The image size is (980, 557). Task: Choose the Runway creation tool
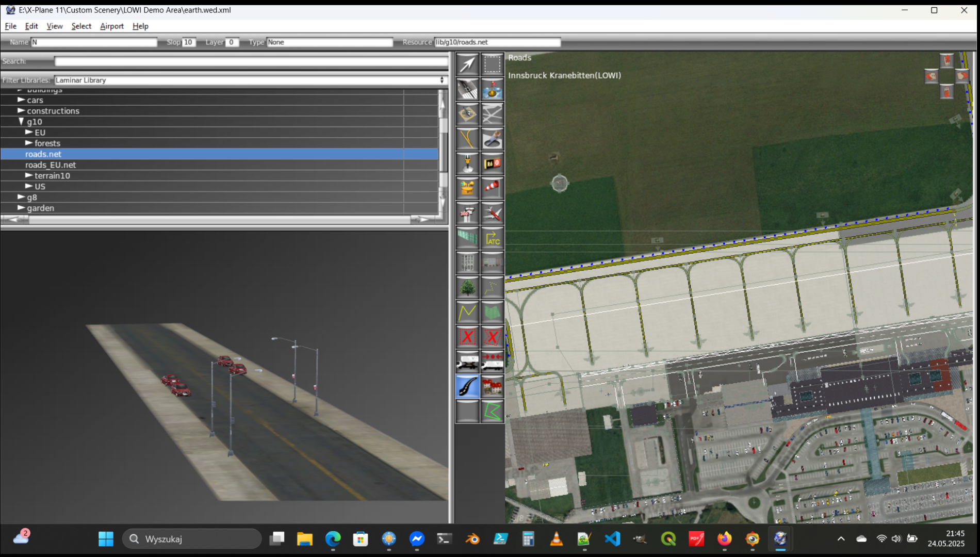[x=467, y=89]
